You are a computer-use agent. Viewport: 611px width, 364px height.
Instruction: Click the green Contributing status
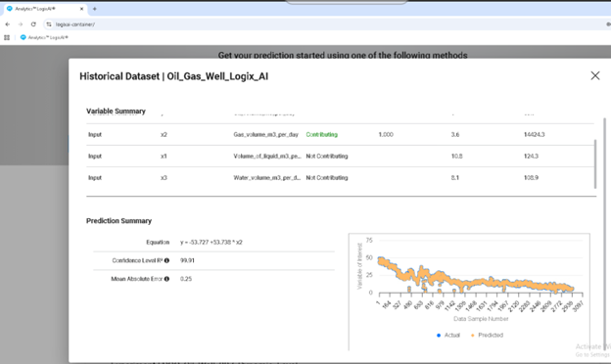coord(321,135)
